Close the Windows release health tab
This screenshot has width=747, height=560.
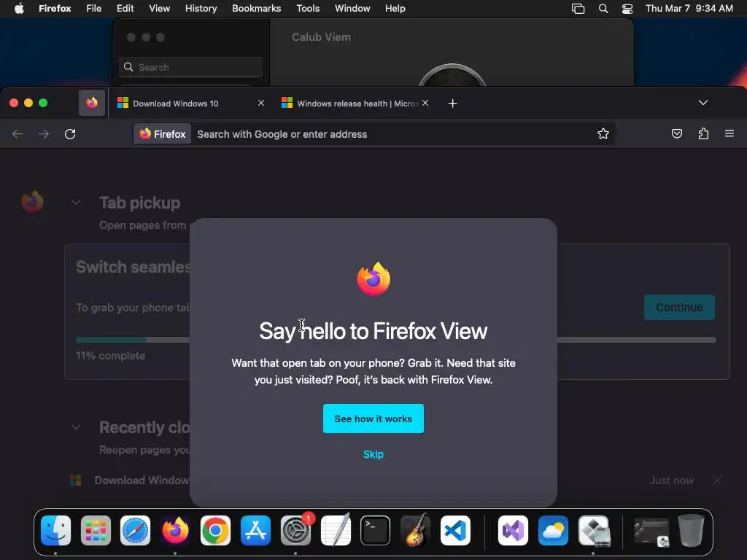point(425,103)
